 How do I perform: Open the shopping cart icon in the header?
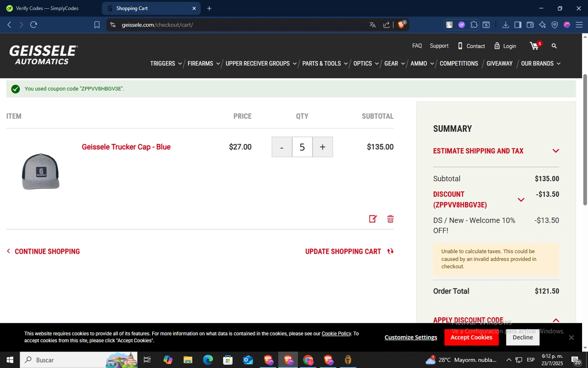[535, 46]
